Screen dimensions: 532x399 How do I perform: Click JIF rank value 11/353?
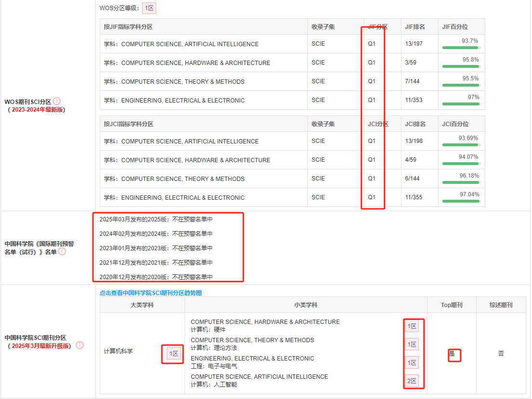coord(413,100)
